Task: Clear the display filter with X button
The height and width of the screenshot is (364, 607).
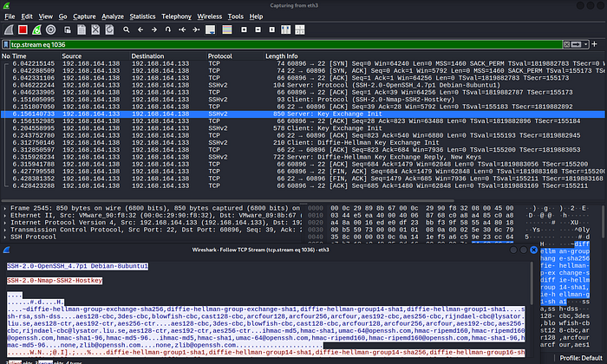Action: [566, 44]
